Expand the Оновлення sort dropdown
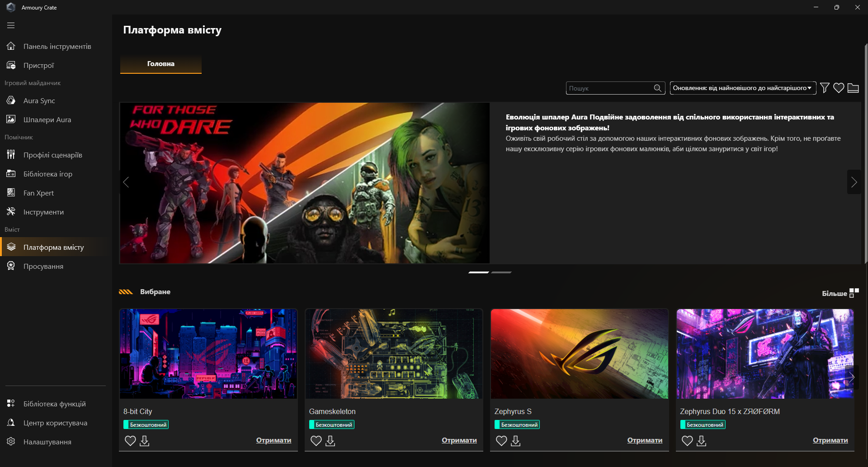 coord(743,88)
